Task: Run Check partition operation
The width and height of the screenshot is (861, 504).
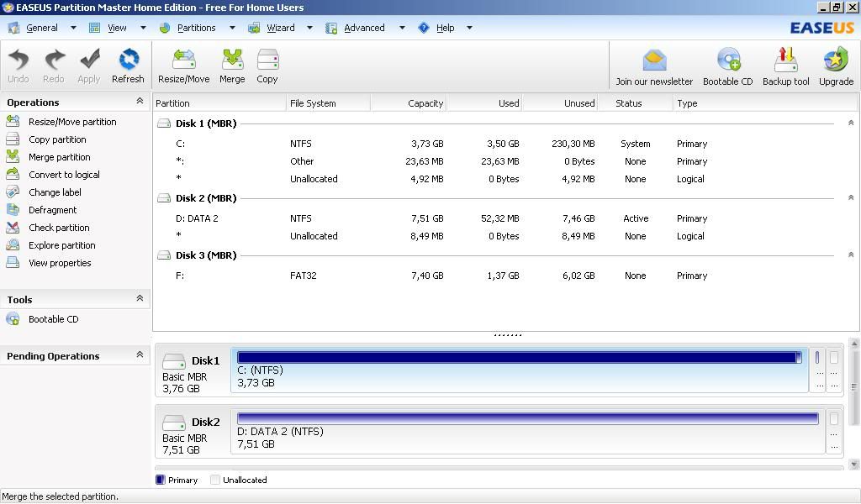Action: pos(60,227)
